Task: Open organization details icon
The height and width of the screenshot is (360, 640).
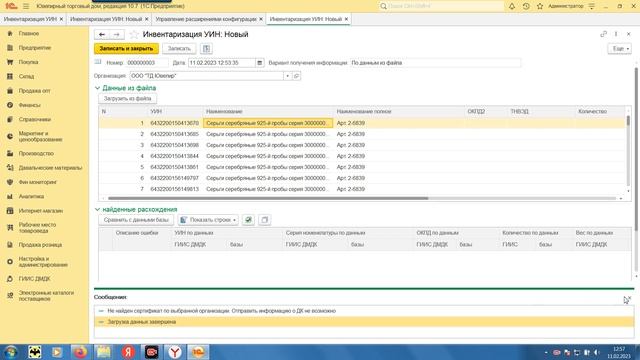Action: coord(297,76)
